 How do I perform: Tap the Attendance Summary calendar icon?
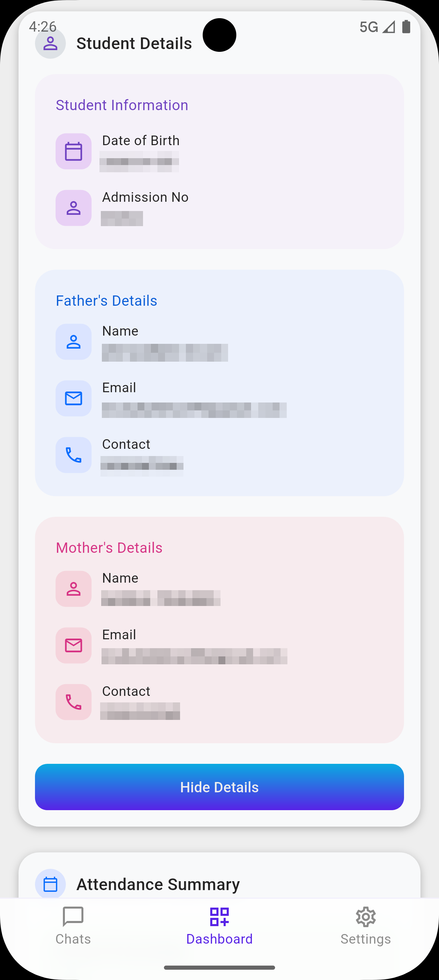tap(50, 884)
